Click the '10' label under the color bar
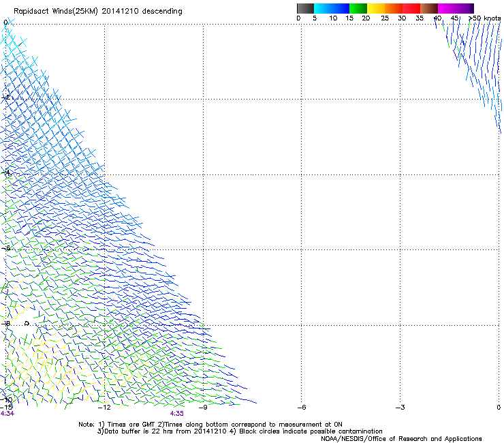504x443 pixels. coord(333,18)
